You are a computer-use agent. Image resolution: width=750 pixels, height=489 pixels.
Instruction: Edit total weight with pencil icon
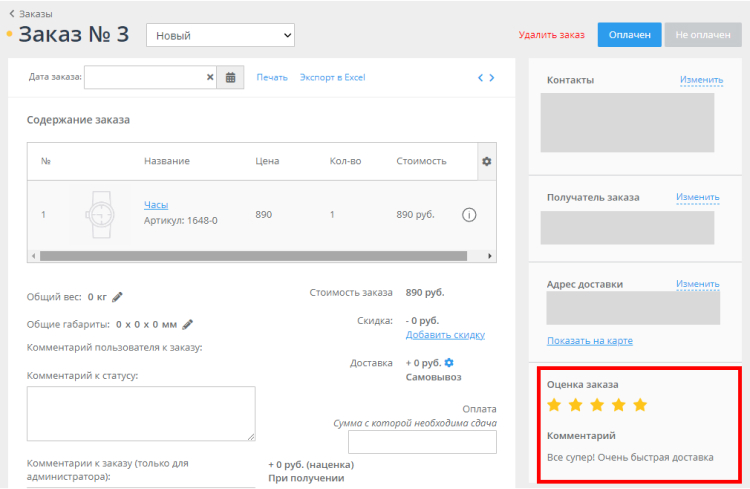point(117,297)
